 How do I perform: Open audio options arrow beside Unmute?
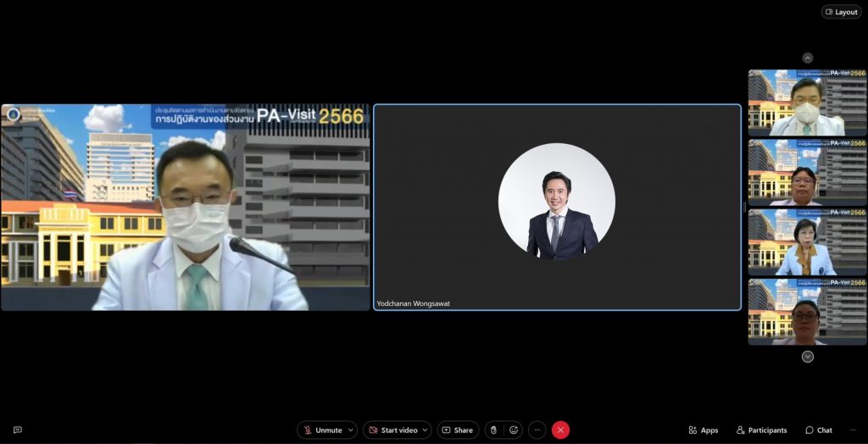pos(351,430)
